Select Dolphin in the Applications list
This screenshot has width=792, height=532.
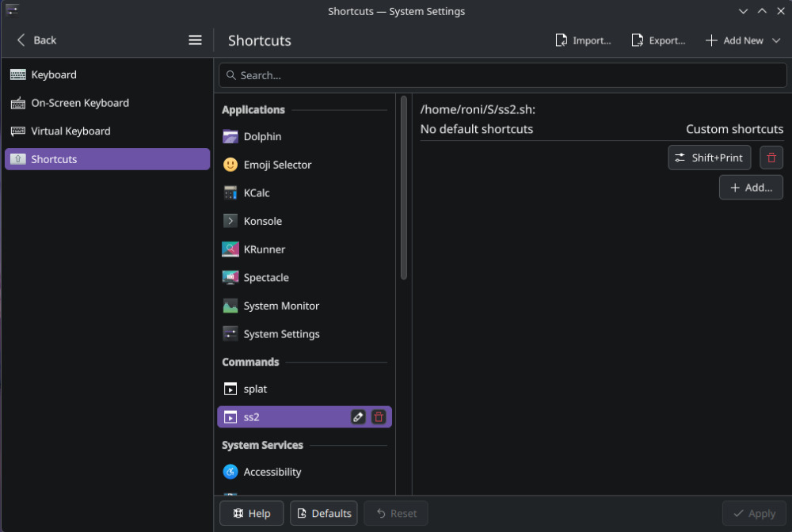[305, 136]
